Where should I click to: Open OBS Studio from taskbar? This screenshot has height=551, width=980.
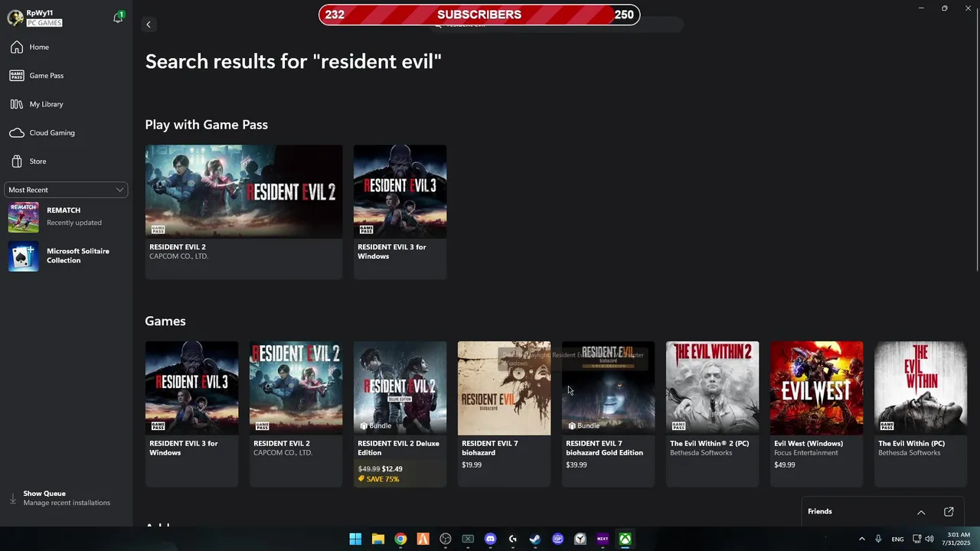[x=446, y=539]
